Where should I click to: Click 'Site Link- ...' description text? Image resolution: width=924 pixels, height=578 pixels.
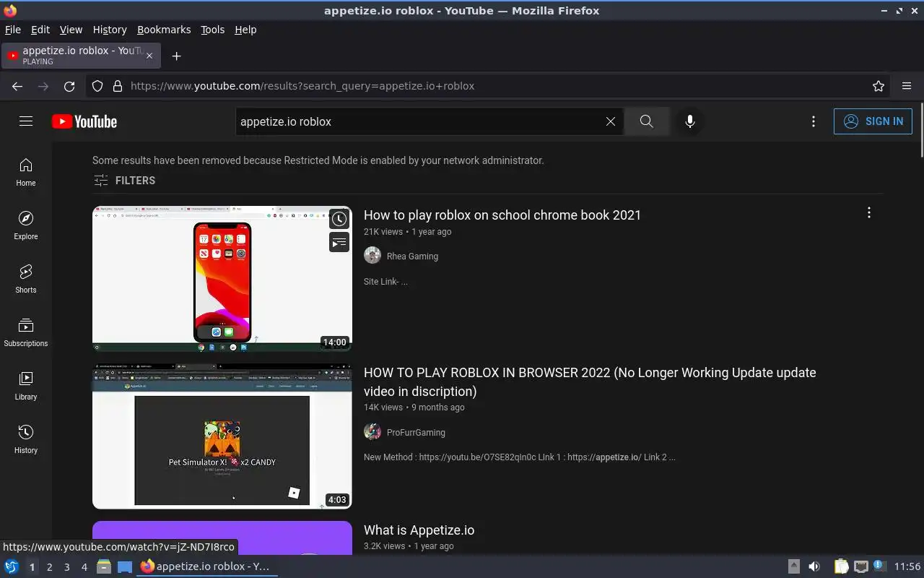(x=385, y=282)
